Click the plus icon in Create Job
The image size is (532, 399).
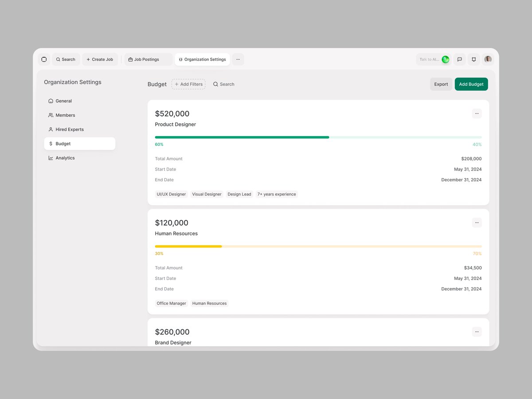88,59
